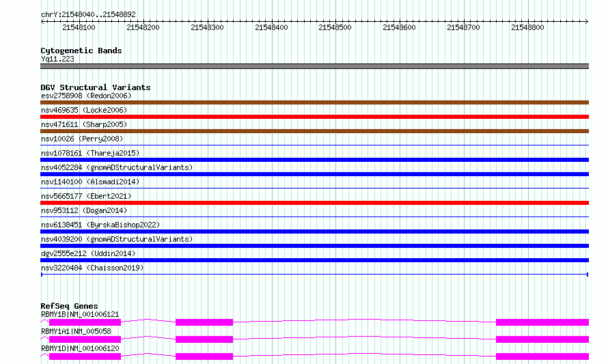The width and height of the screenshot is (608, 364).
Task: Click variant label nsv5665177 (Ebert2021)
Action: tap(86, 196)
